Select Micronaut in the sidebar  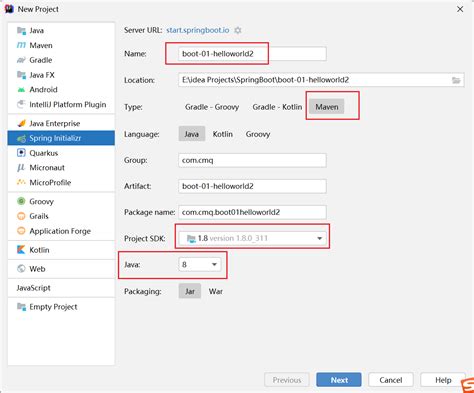[61, 168]
